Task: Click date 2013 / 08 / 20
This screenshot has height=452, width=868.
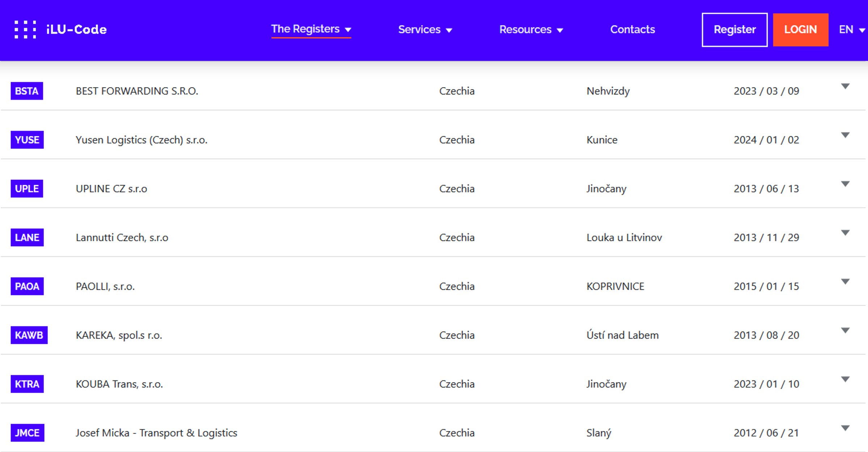Action: point(766,335)
